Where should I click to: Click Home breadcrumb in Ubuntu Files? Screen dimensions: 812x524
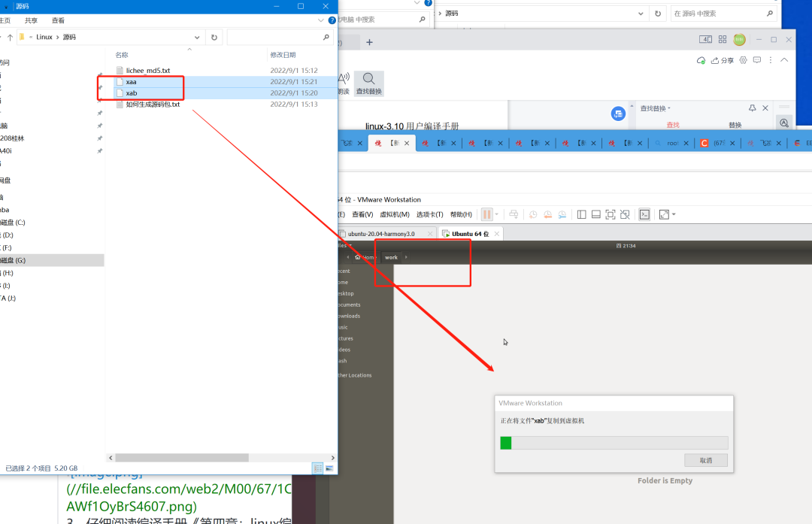point(364,257)
